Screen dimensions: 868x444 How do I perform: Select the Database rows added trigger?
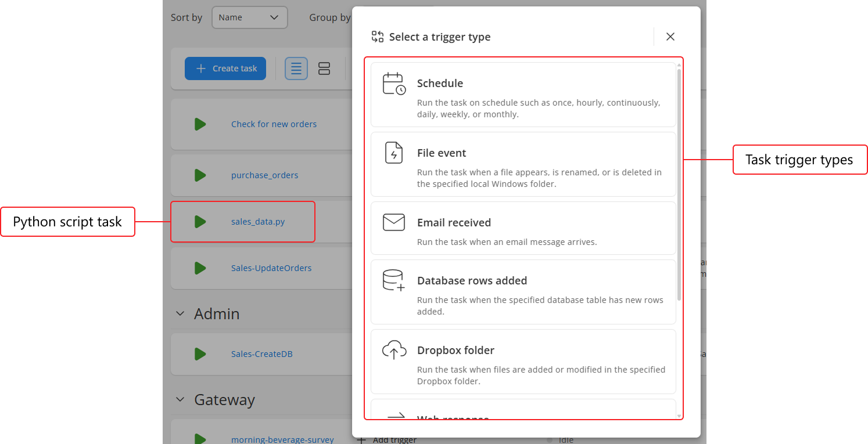coord(523,292)
